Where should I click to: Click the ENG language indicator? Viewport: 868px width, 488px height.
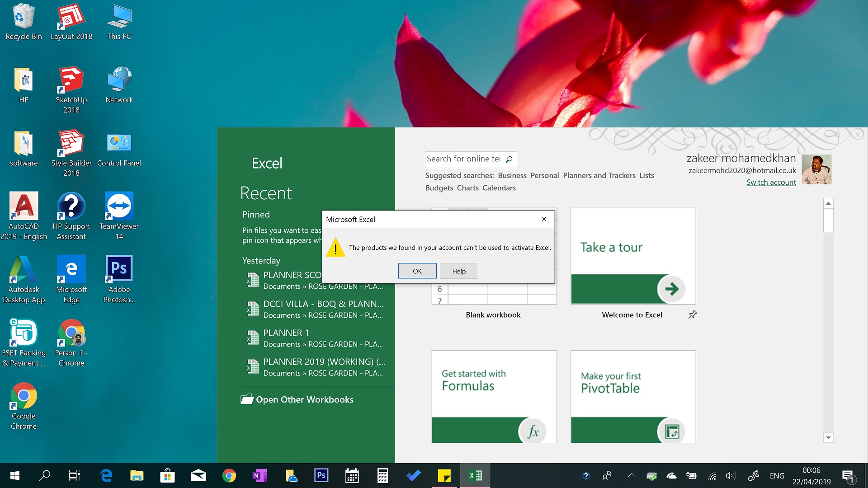pos(777,476)
